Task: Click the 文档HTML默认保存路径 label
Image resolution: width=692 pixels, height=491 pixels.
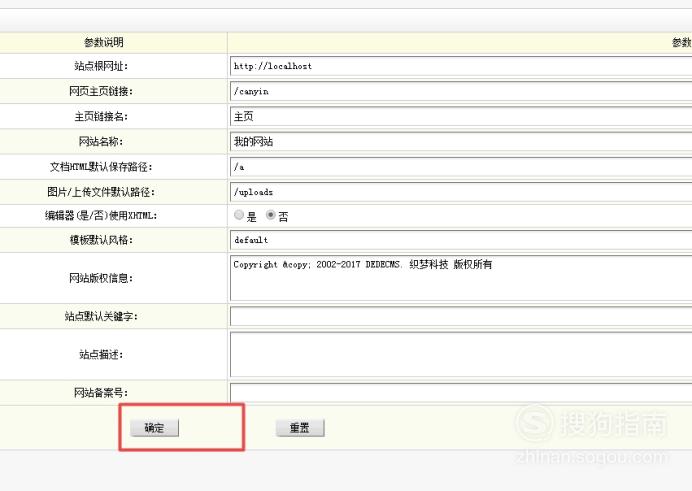Action: coord(101,167)
